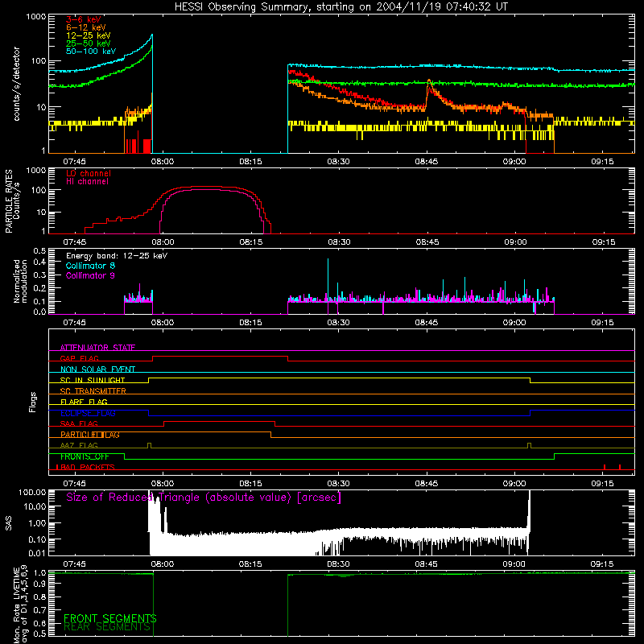
Task: Click the 'SC TRANSMITTER' flag label
Action: pos(93,390)
